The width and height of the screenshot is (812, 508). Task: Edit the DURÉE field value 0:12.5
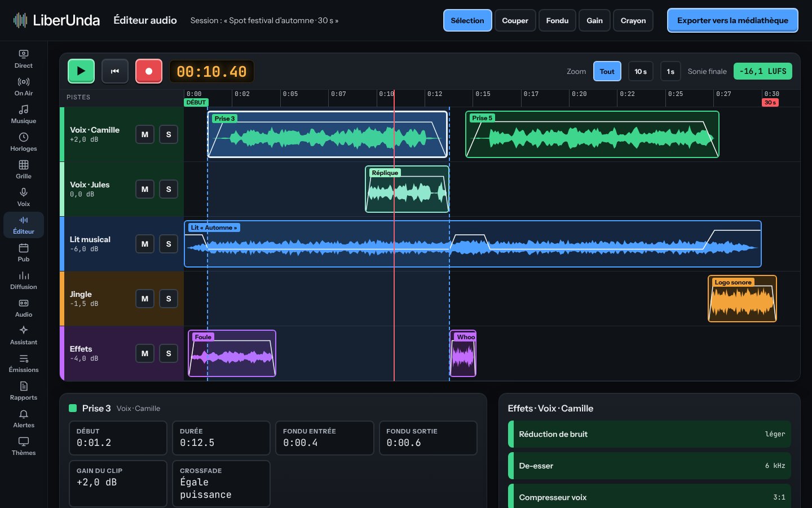coord(221,438)
